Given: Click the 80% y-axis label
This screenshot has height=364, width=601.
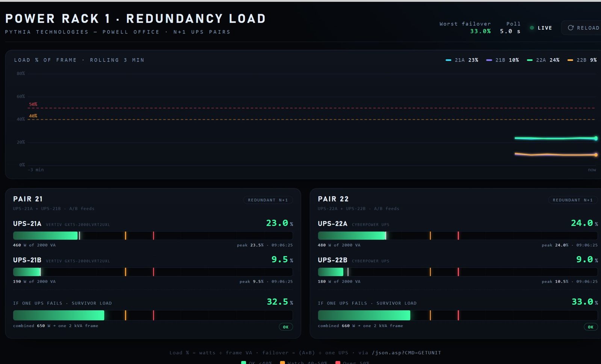Looking at the screenshot, I should pos(21,74).
